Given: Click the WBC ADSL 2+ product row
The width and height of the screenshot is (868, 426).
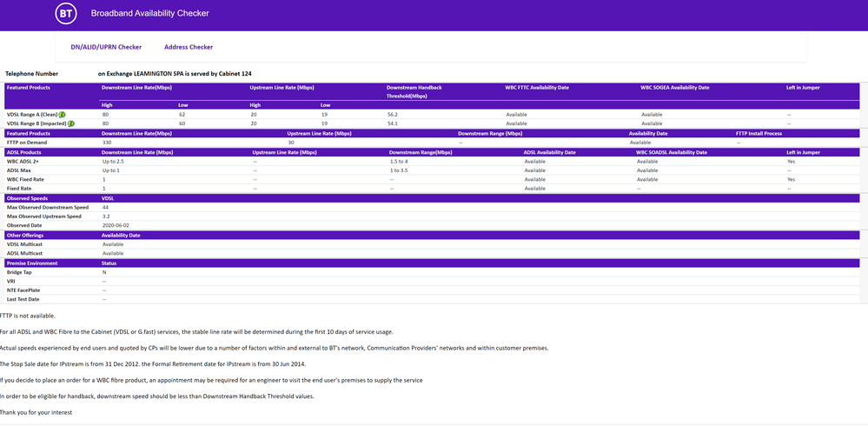Looking at the screenshot, I should [x=24, y=162].
